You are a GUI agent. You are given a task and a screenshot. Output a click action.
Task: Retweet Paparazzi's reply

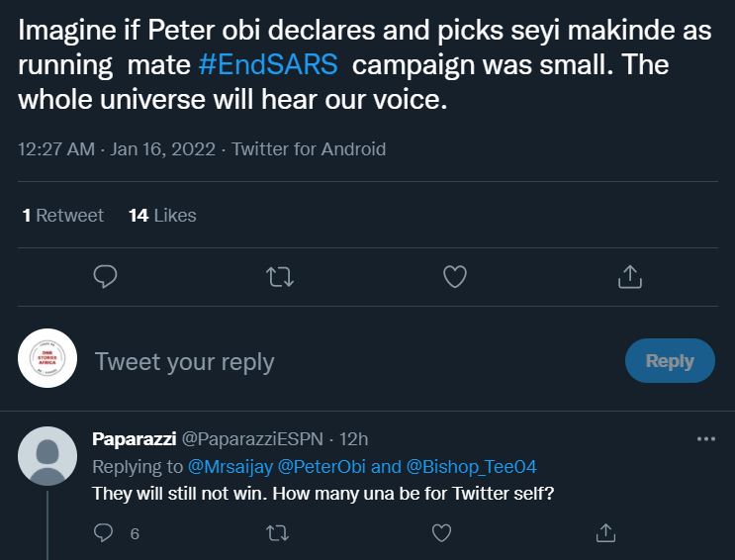pyautogui.click(x=278, y=533)
